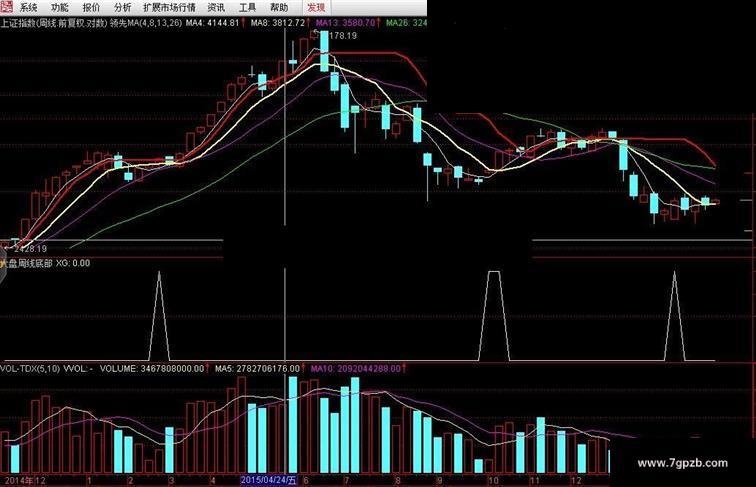Click the 上证指数(周线,前复权,对数) chart title
The height and width of the screenshot is (487, 756).
[54, 23]
